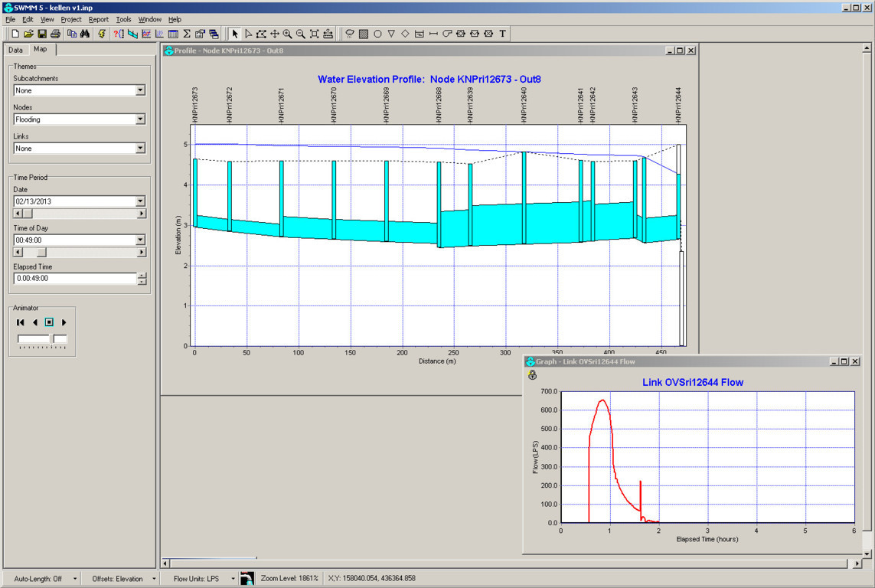Open the project file folder icon
Viewport: 875px width, 588px height.
[28, 34]
